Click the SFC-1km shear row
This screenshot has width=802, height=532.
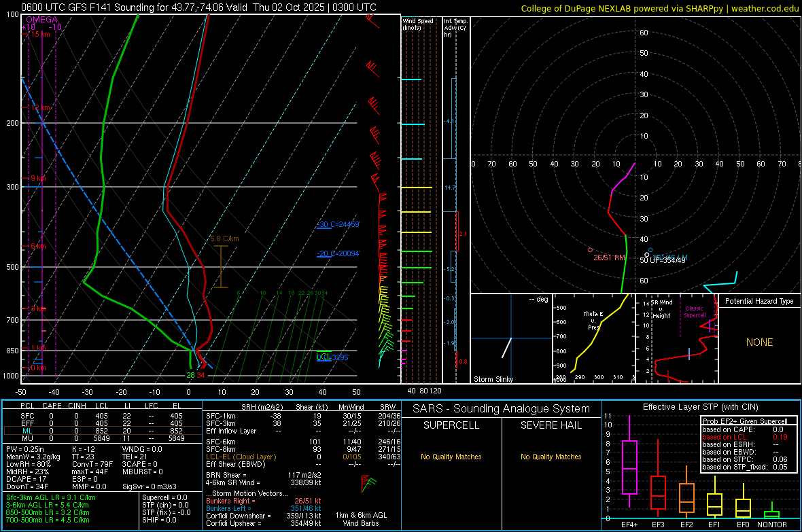[x=303, y=416]
